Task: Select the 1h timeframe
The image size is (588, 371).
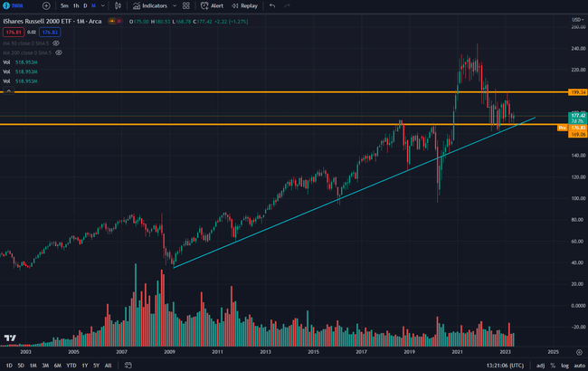Action: tap(76, 5)
